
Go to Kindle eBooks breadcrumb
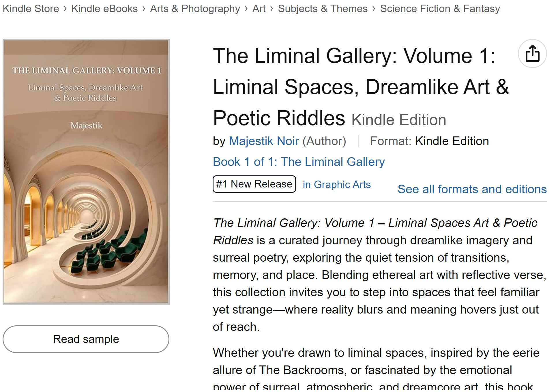(x=104, y=9)
